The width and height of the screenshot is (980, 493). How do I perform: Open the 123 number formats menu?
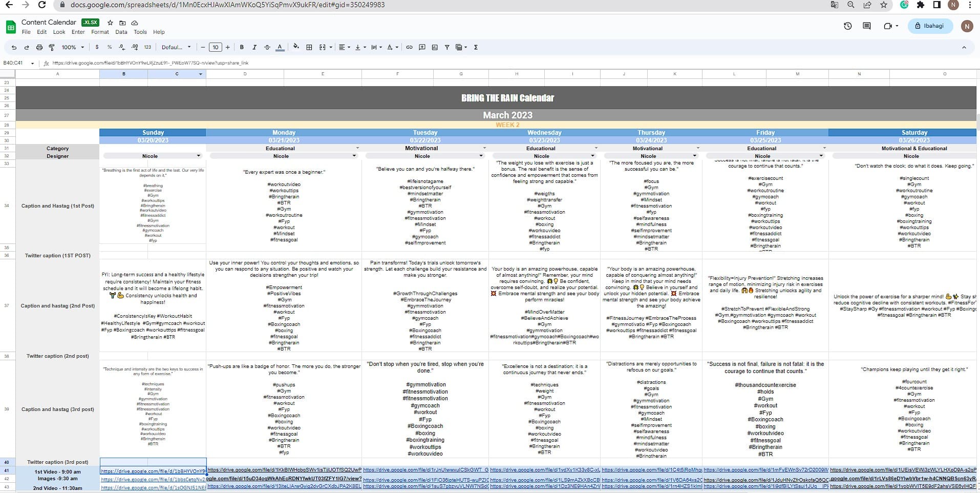point(147,47)
